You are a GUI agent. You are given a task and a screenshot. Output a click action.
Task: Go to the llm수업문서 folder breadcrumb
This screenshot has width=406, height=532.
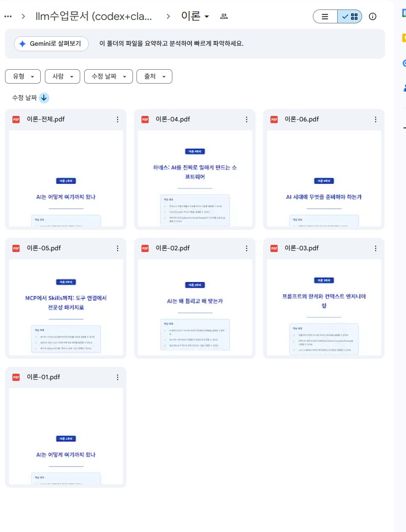click(x=94, y=16)
